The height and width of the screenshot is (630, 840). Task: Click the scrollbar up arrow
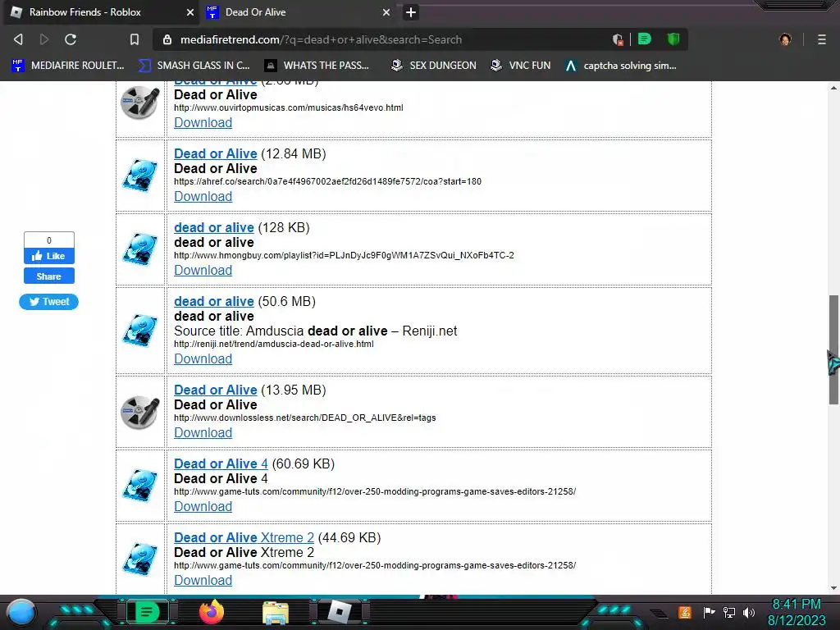point(833,87)
